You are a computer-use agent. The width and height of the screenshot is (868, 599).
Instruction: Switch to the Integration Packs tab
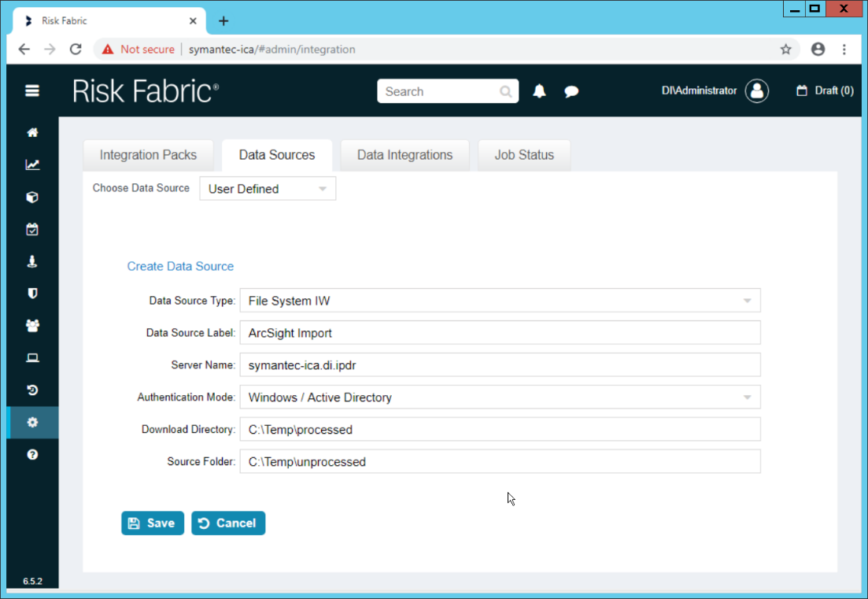(x=148, y=155)
